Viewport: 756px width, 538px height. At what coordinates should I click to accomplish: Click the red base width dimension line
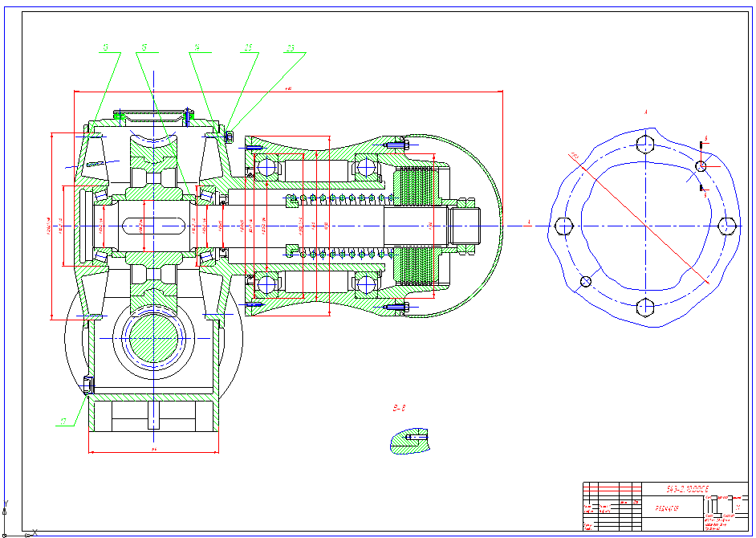(154, 453)
